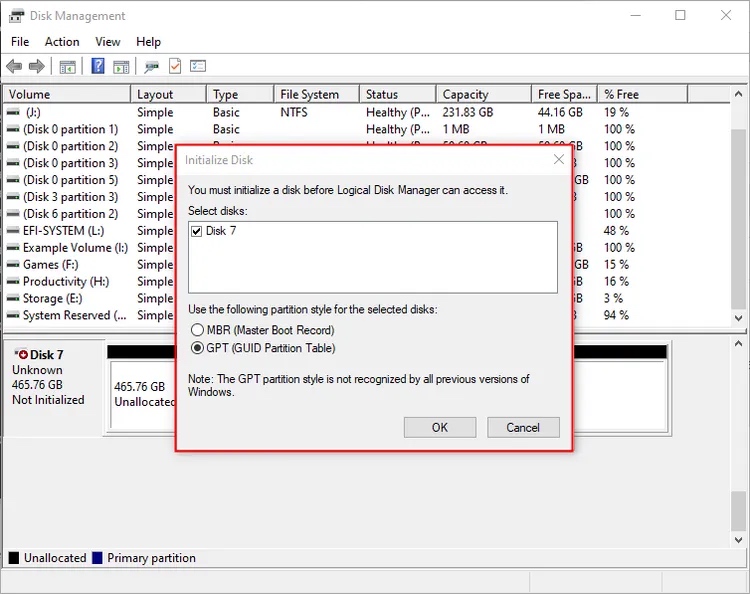Open the View menu
Viewport: 750px width, 594px height.
pos(108,42)
